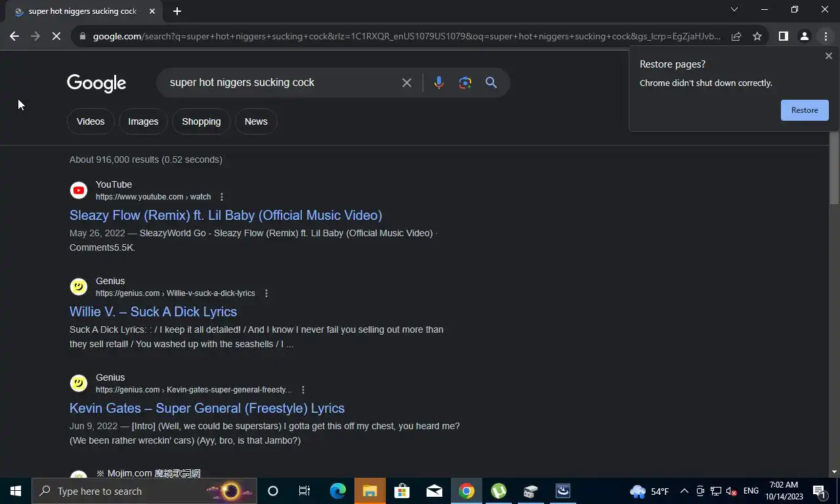Image resolution: width=840 pixels, height=504 pixels.
Task: Open Microsoft Store from the taskbar
Action: point(402,491)
